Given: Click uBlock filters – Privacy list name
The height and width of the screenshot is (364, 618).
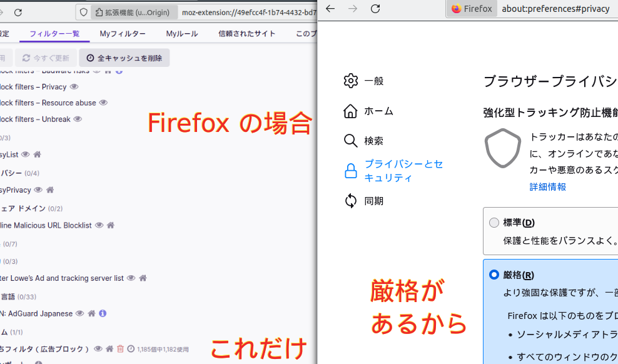Looking at the screenshot, I should coord(33,87).
